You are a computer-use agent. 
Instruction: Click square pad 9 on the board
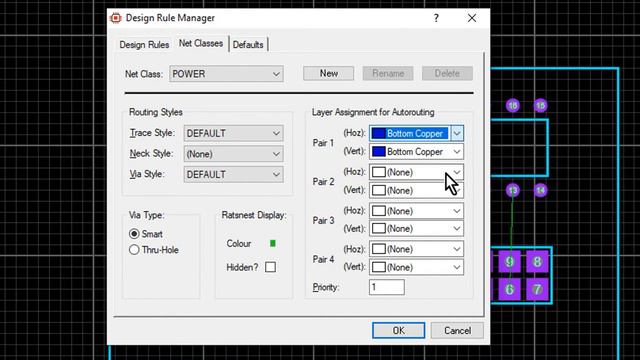click(509, 261)
